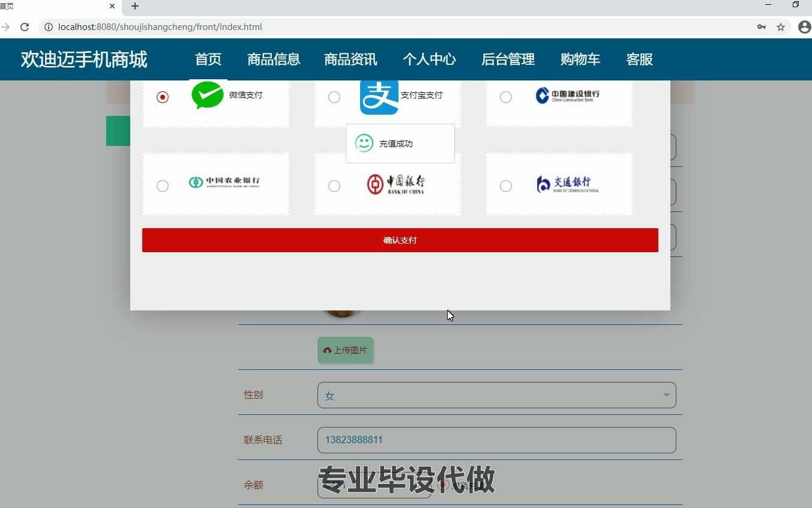The width and height of the screenshot is (812, 508).
Task: Bookmark this page with the star icon
Action: click(x=781, y=27)
